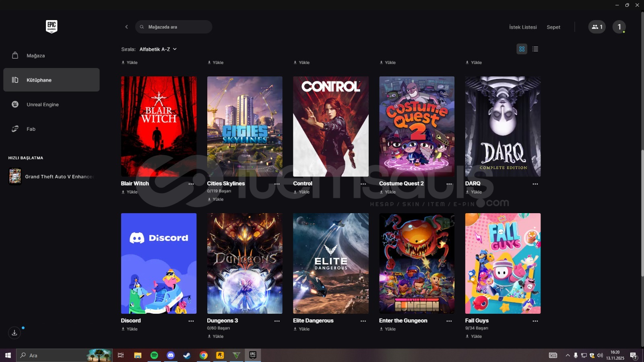
Task: Select Kütüphane in sidebar
Action: point(52,80)
